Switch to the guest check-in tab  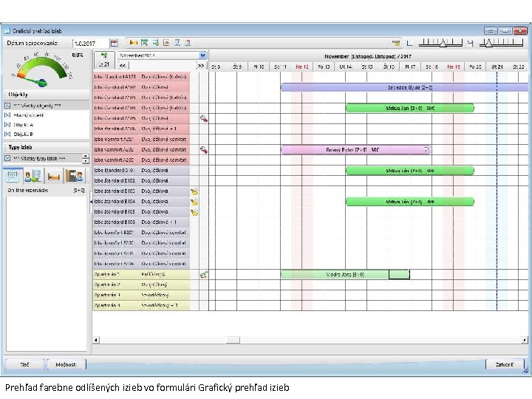(33, 176)
